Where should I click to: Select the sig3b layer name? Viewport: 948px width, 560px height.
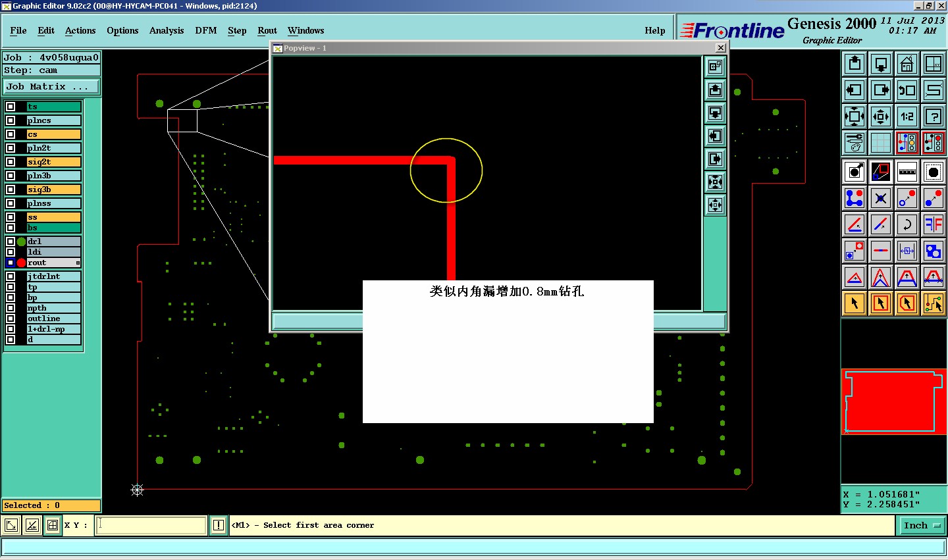point(54,190)
